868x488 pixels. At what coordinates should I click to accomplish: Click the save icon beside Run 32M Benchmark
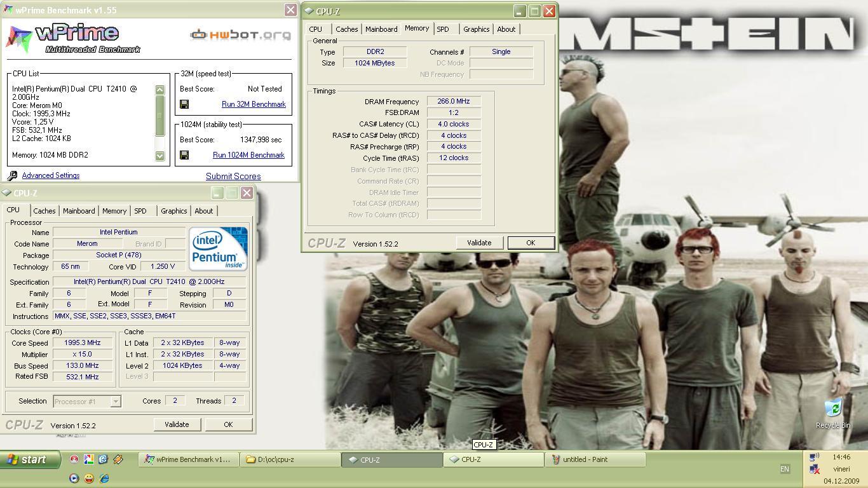click(x=184, y=104)
